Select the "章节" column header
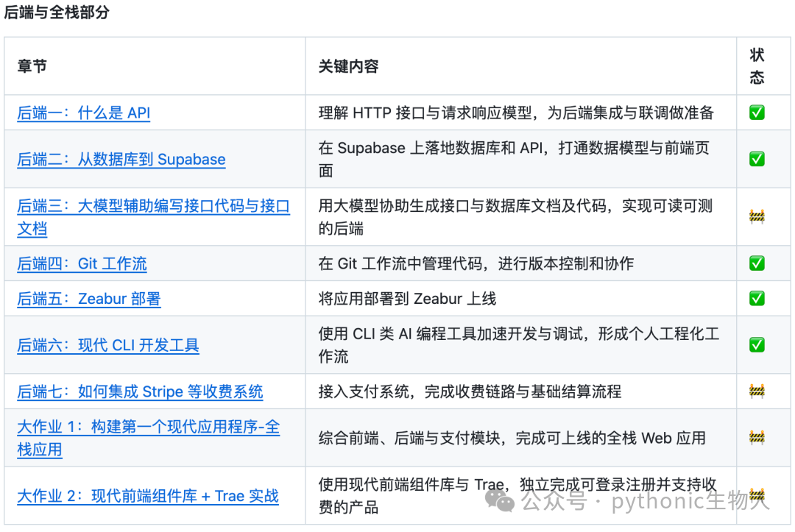This screenshot has width=795, height=532. point(32,66)
